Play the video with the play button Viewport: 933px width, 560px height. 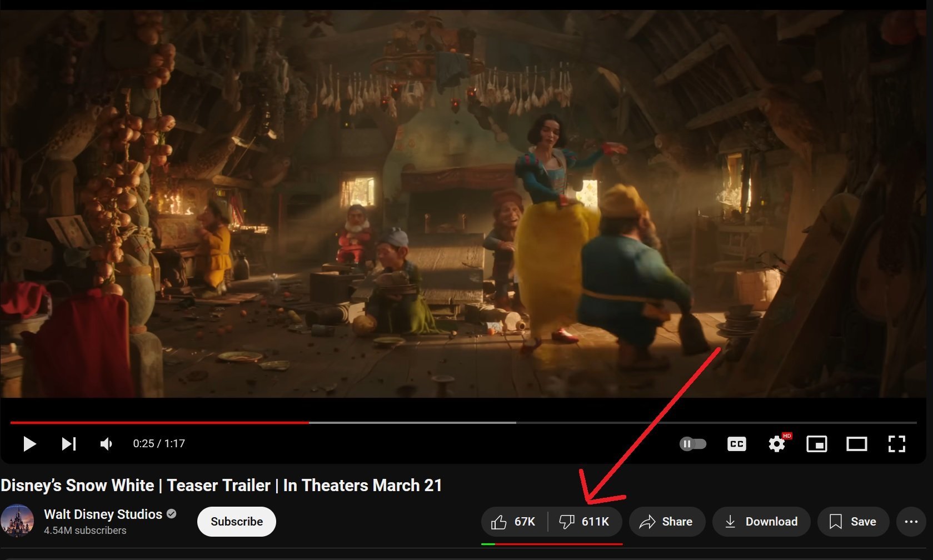click(x=29, y=444)
